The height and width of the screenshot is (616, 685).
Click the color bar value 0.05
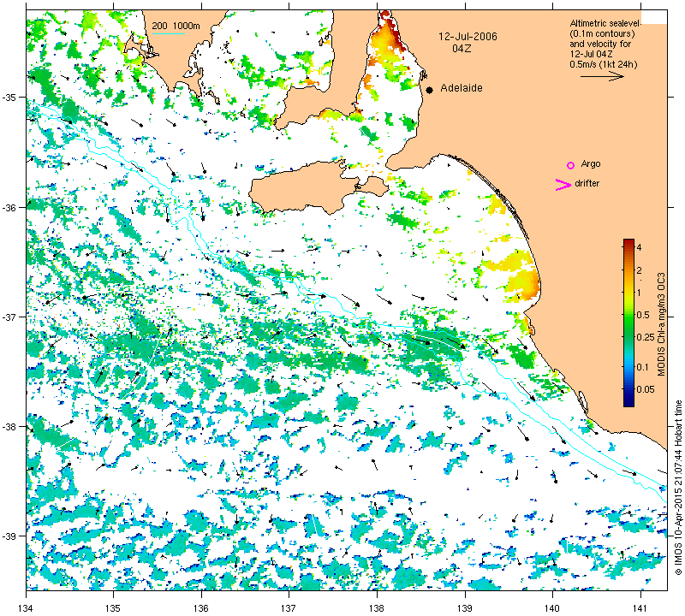646,389
